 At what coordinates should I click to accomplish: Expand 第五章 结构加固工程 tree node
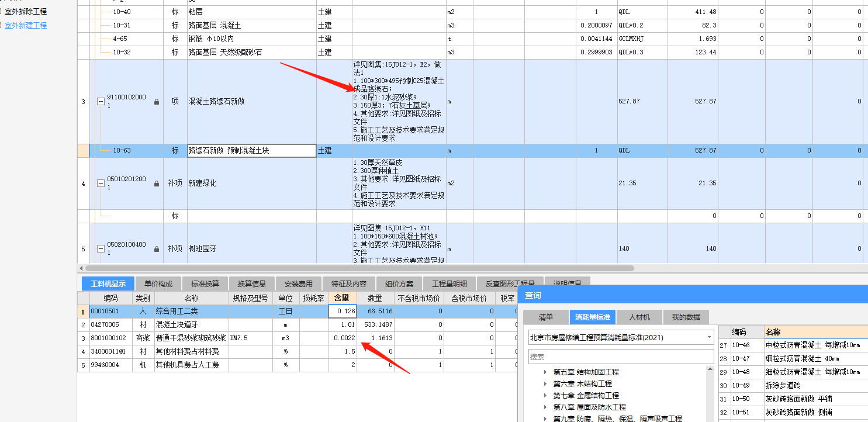click(x=545, y=372)
